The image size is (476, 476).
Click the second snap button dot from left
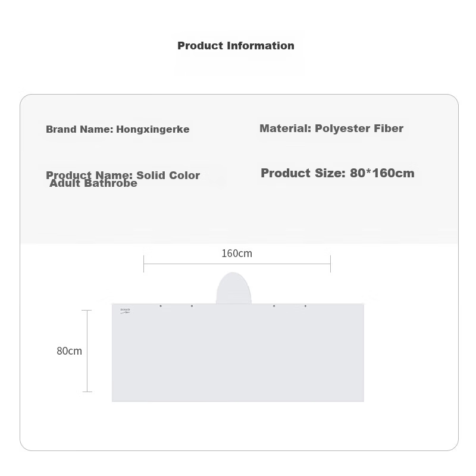tap(192, 306)
